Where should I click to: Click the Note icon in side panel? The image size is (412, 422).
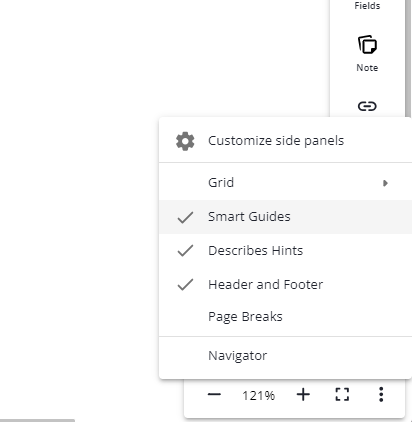(x=367, y=45)
